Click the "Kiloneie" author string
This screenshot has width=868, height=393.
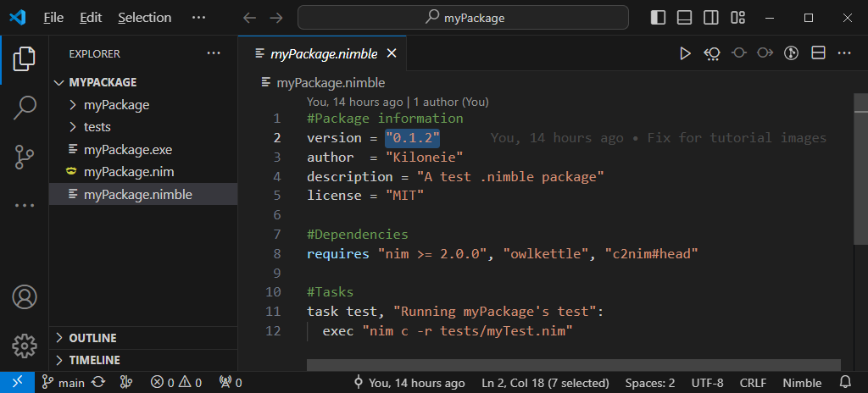(x=424, y=158)
